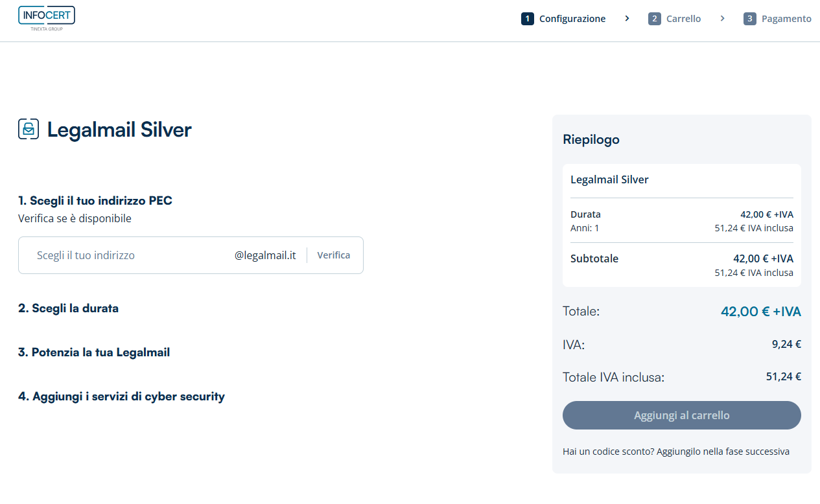Click the InfoCert logo

click(46, 18)
